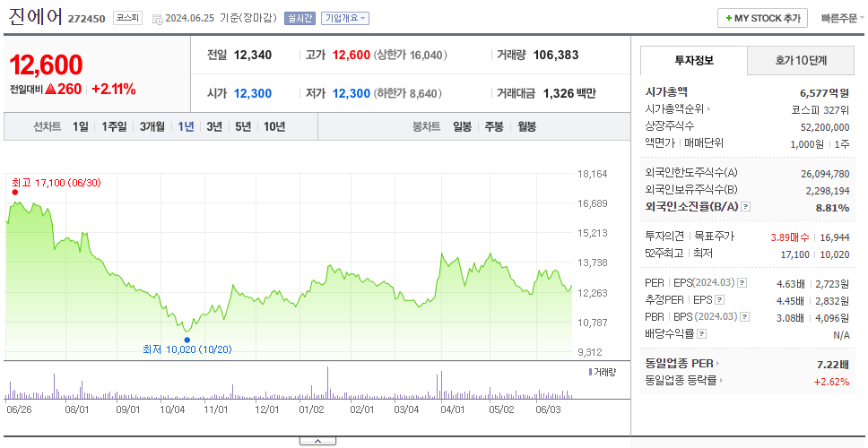This screenshot has width=868, height=448.
Task: Click the 목표주가 value 16,944
Action: tap(835, 237)
